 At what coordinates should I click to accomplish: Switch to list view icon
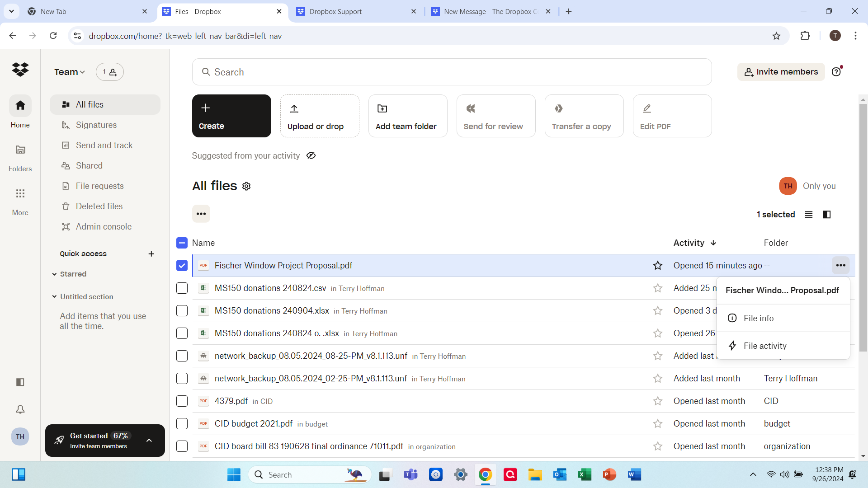[809, 215]
